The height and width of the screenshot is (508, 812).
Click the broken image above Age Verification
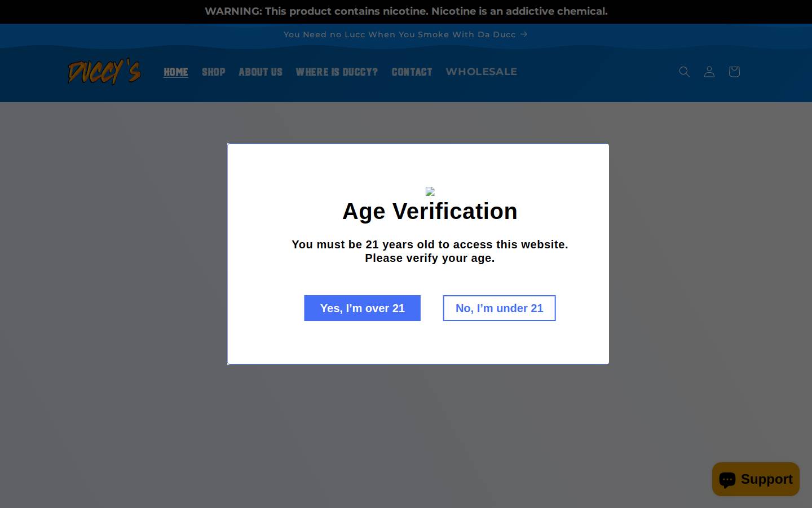[x=430, y=191]
